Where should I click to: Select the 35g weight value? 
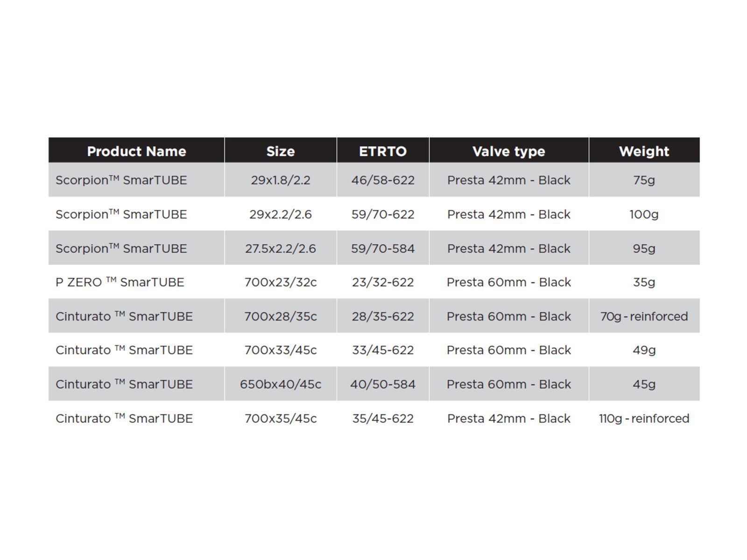(644, 282)
